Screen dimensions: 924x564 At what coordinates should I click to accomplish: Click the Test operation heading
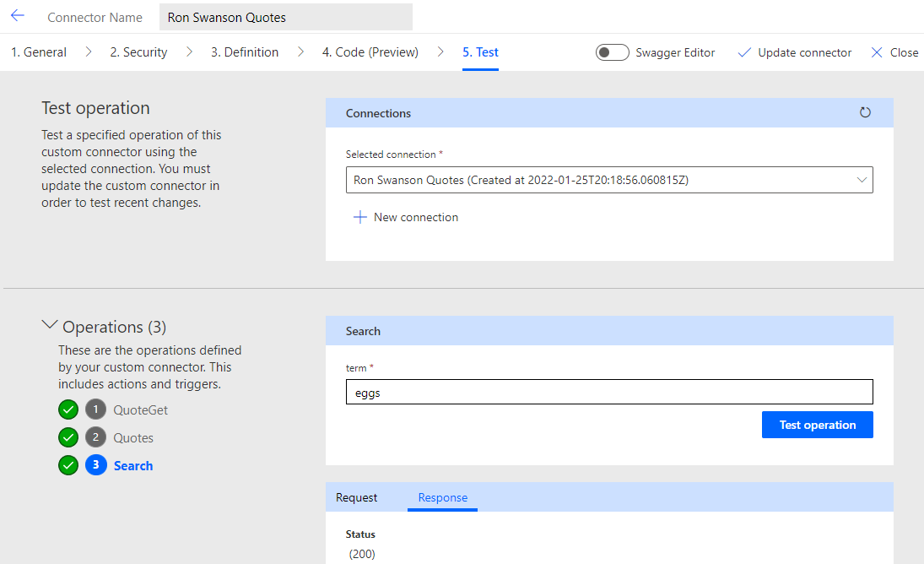(x=95, y=108)
